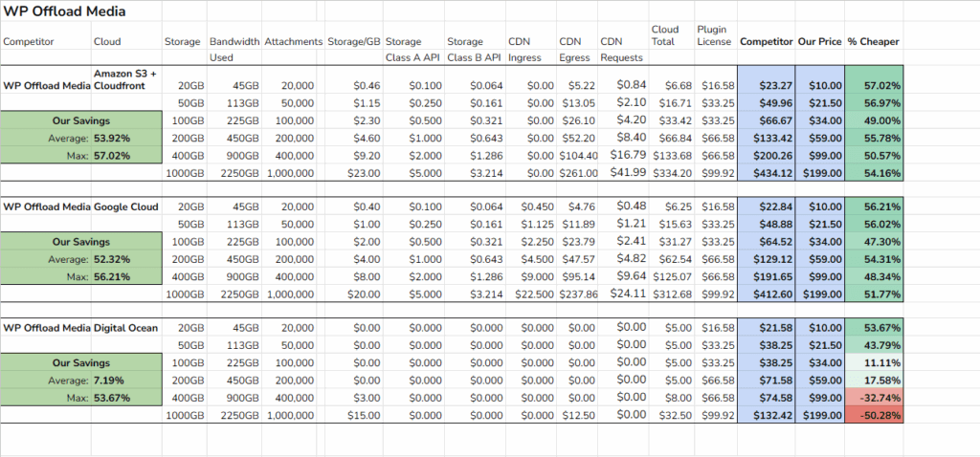Click competitor price $22.84
The width and height of the screenshot is (980, 457).
(767, 207)
